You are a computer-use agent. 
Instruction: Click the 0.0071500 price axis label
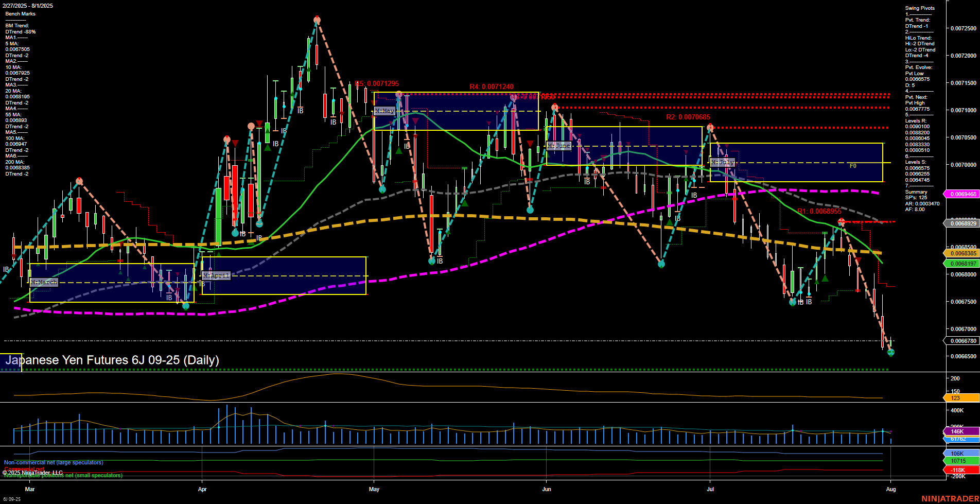(x=964, y=83)
